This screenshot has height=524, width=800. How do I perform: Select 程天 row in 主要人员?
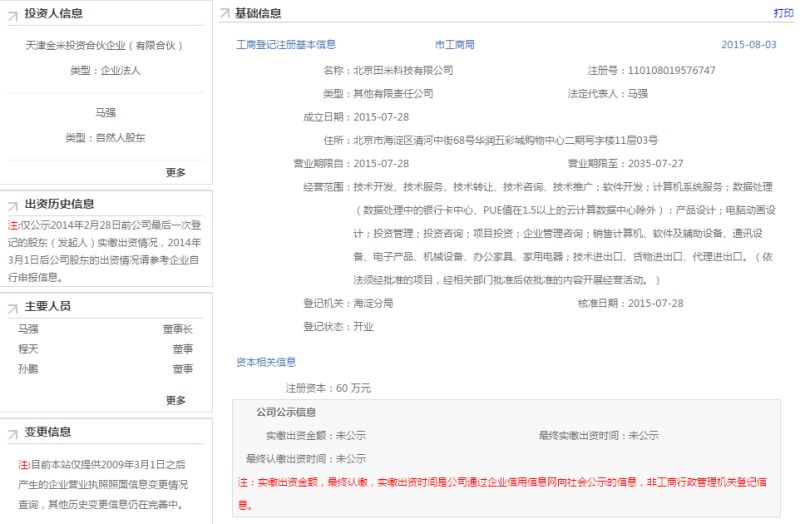click(x=105, y=349)
